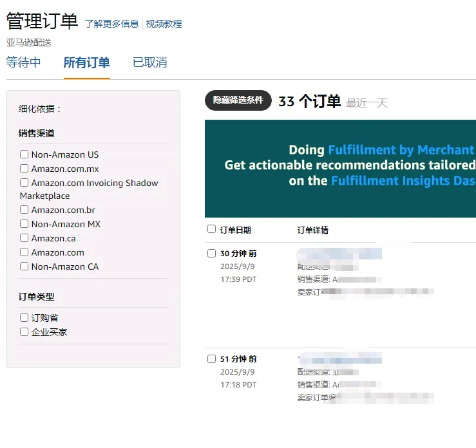Select the order placed 51 分钟前

pos(212,359)
